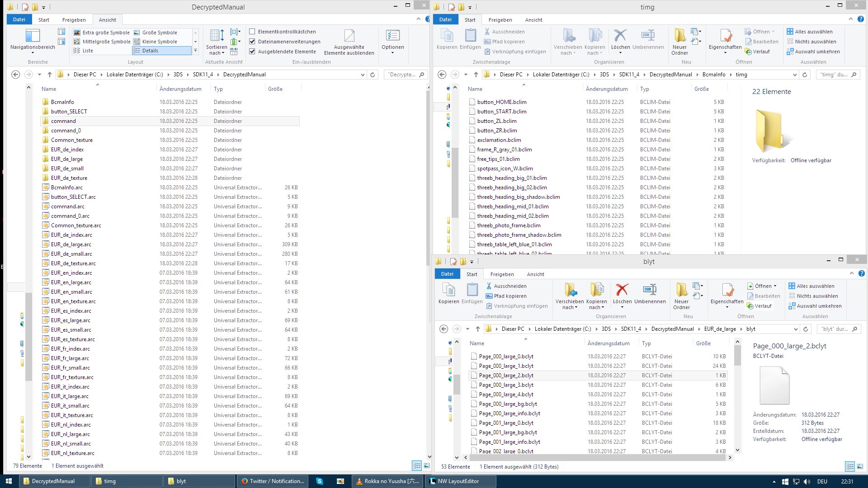The image size is (868, 488).
Task: Click search field in timg window
Action: click(x=838, y=75)
